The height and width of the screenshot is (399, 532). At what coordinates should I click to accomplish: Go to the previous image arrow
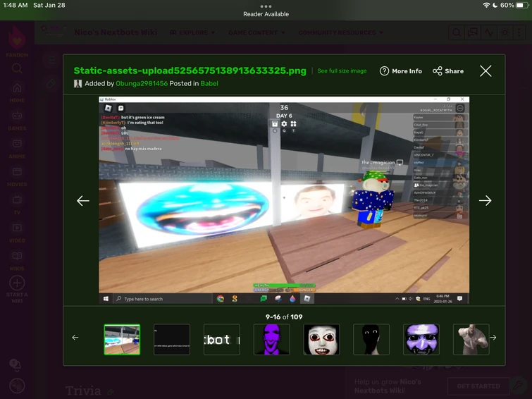tap(82, 200)
